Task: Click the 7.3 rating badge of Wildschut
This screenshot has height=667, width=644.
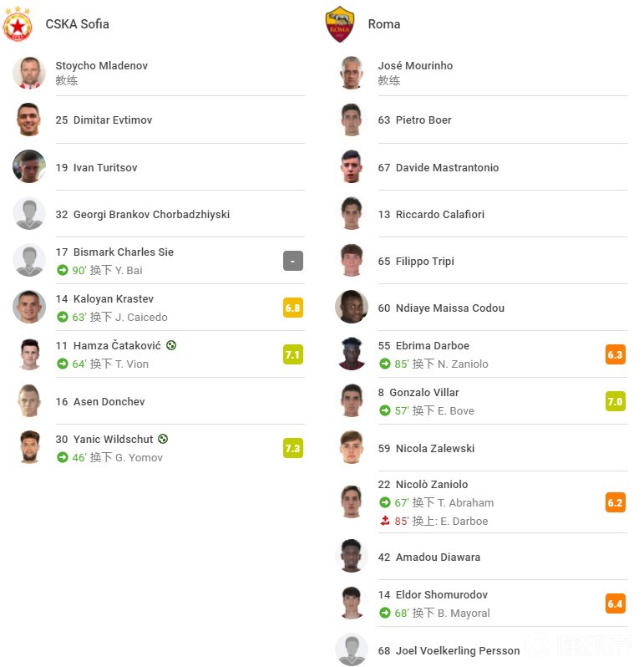Action: click(x=293, y=448)
